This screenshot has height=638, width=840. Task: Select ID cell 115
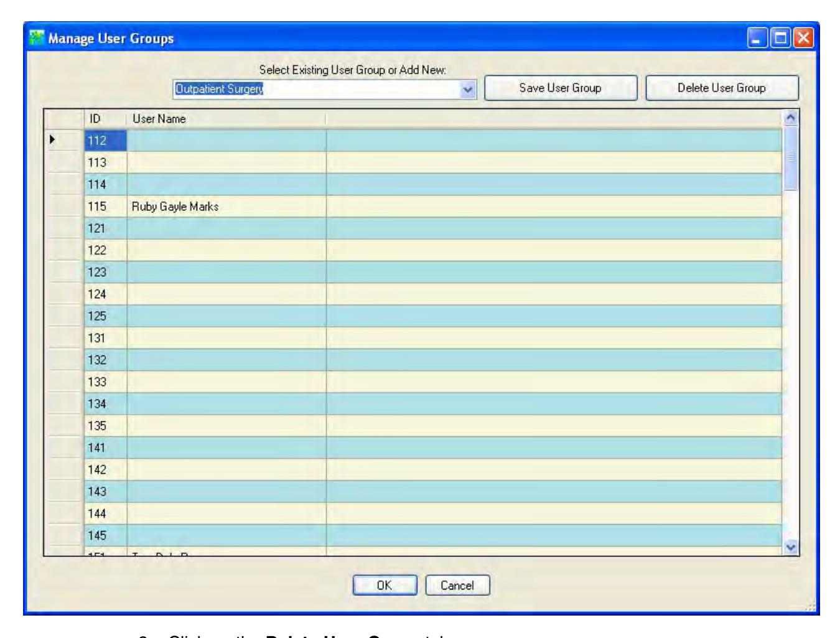point(105,206)
